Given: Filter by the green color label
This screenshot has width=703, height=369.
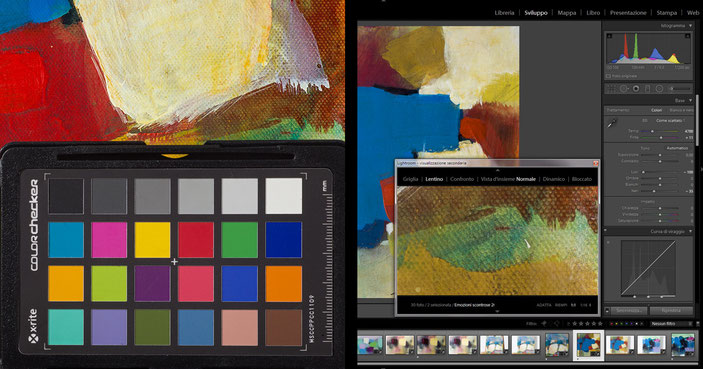Looking at the screenshot, I should coord(621,324).
